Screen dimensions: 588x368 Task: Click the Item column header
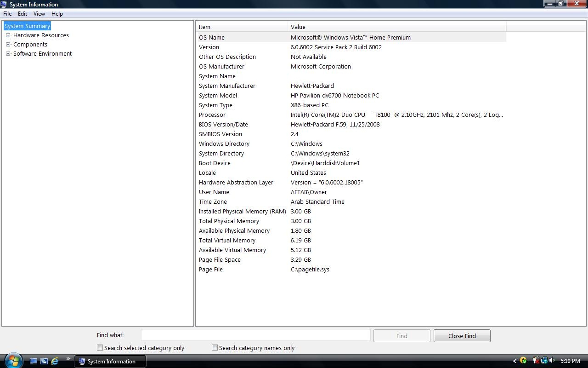point(242,27)
